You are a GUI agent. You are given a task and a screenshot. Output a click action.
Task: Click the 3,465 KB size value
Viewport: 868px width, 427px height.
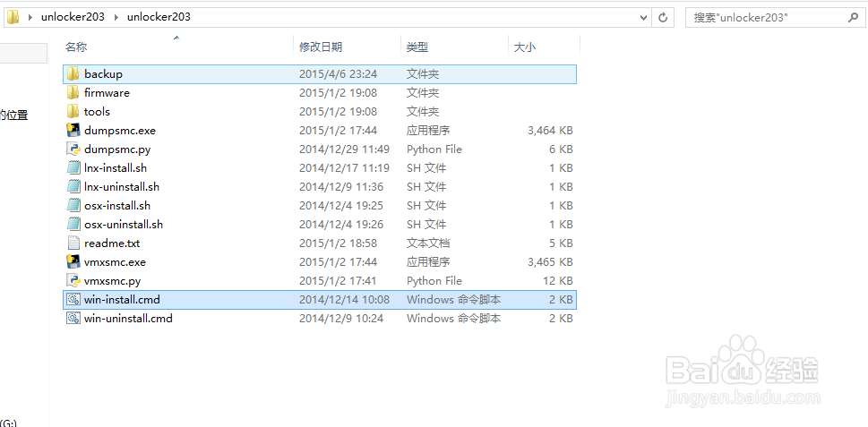click(x=550, y=261)
